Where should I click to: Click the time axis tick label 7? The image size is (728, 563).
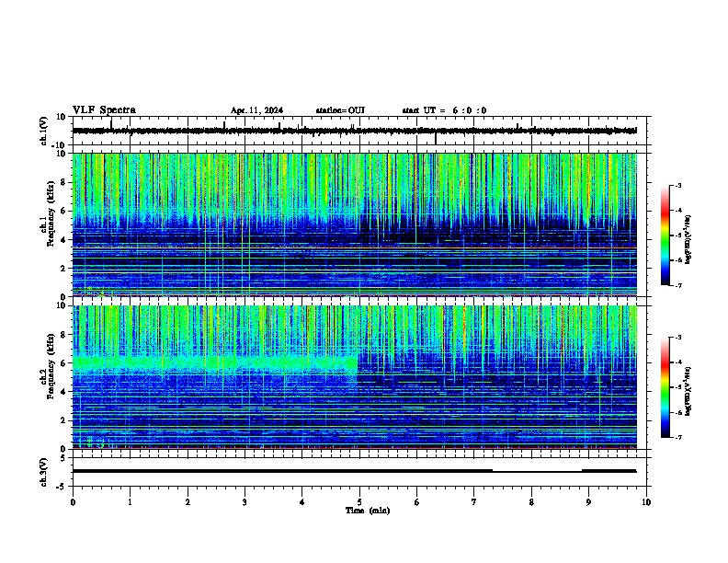click(x=474, y=502)
